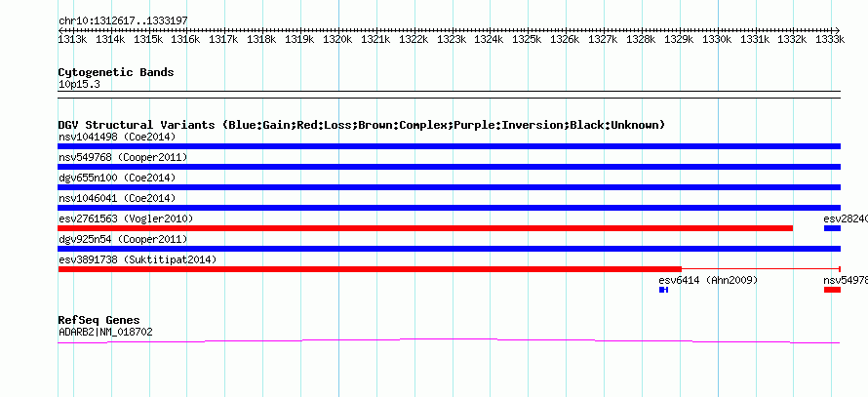
Task: Click the small red nsv5497 bar
Action: coord(832,290)
